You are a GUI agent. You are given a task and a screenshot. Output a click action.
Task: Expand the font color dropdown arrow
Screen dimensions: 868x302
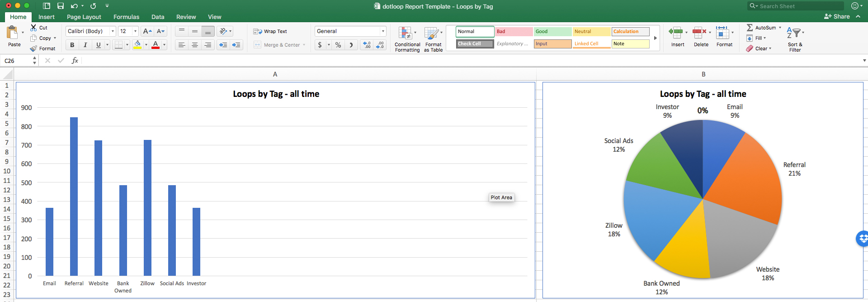click(164, 45)
